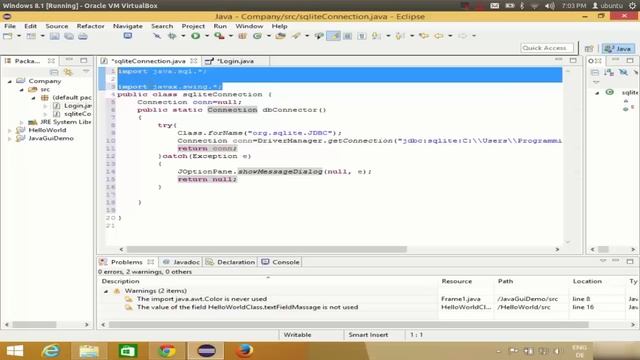Image resolution: width=640 pixels, height=360 pixels.
Task: Open Firefox from the Windows taskbar
Action: pos(244,351)
